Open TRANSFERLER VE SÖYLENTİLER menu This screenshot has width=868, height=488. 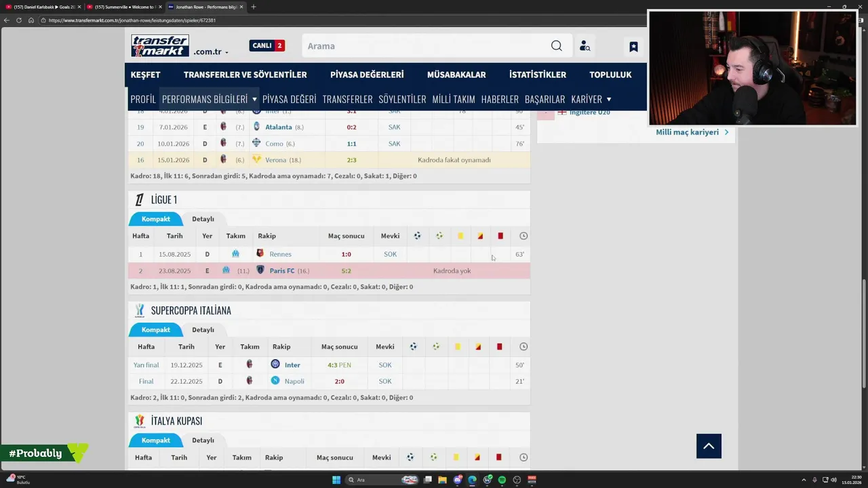point(245,75)
